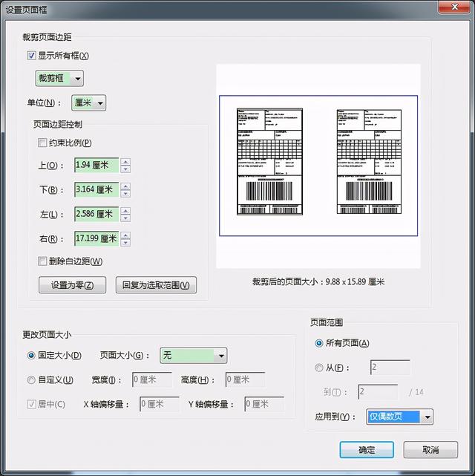Decrease the 下 margin with down arrow
This screenshot has width=475, height=476.
pyautogui.click(x=125, y=194)
